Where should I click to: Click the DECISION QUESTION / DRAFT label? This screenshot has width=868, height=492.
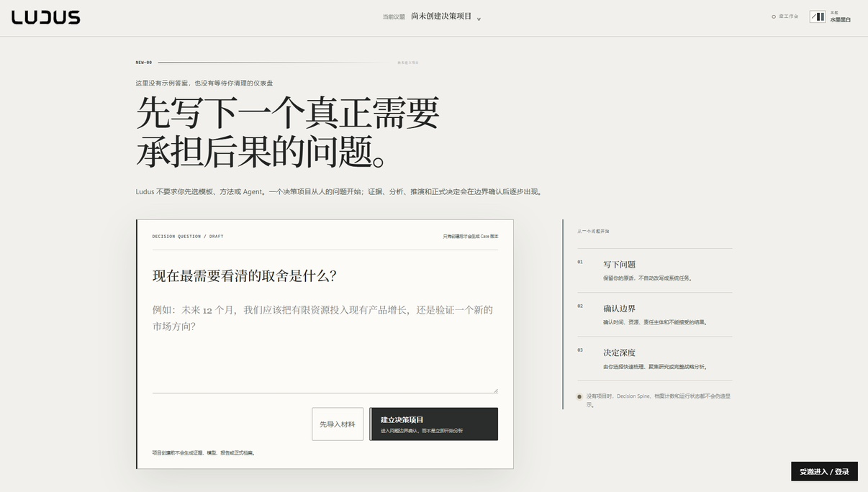188,237
